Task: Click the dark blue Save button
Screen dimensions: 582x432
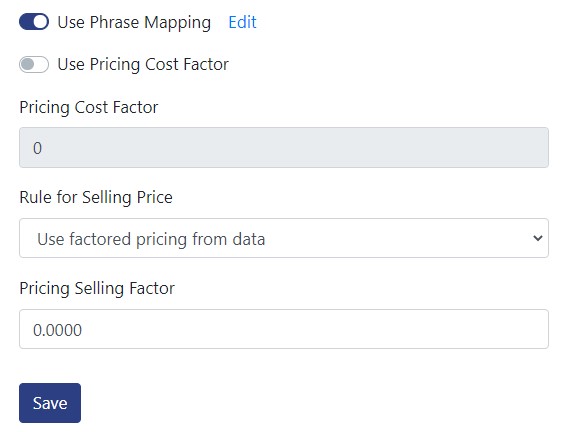Action: [x=50, y=403]
